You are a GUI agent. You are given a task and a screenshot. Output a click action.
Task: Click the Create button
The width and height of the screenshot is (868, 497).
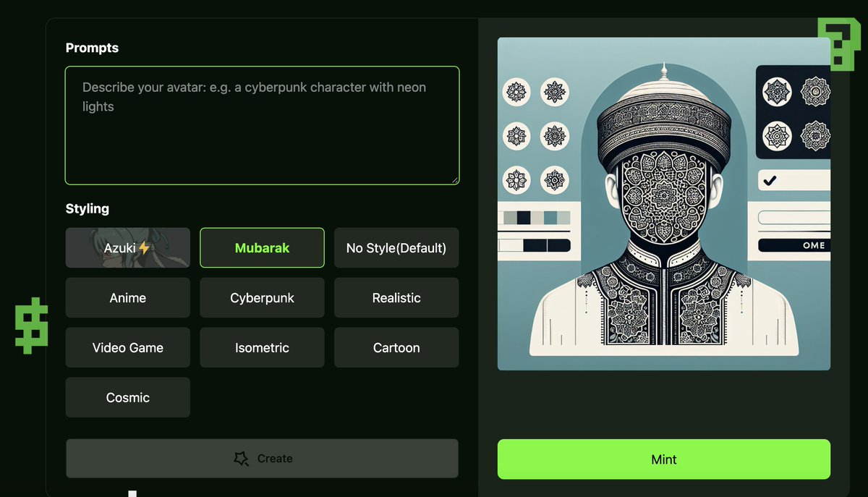coord(262,459)
